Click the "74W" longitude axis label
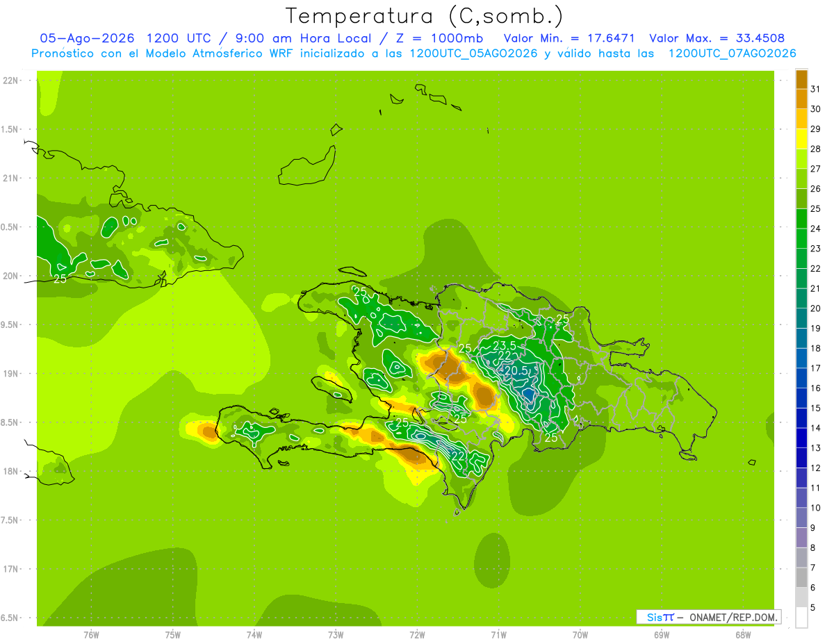The width and height of the screenshot is (834, 644). click(254, 635)
